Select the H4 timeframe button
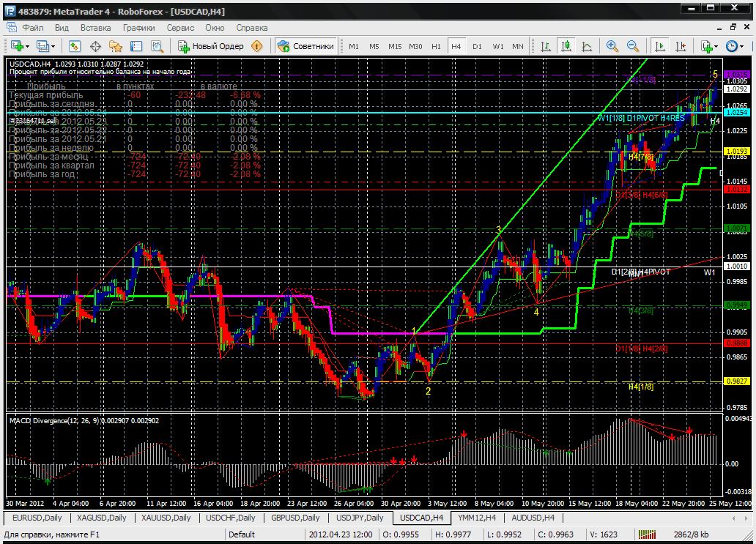This screenshot has width=756, height=544. 456,47
